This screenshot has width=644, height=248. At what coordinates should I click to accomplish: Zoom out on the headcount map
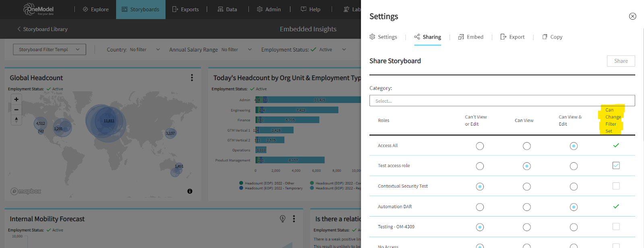17,110
